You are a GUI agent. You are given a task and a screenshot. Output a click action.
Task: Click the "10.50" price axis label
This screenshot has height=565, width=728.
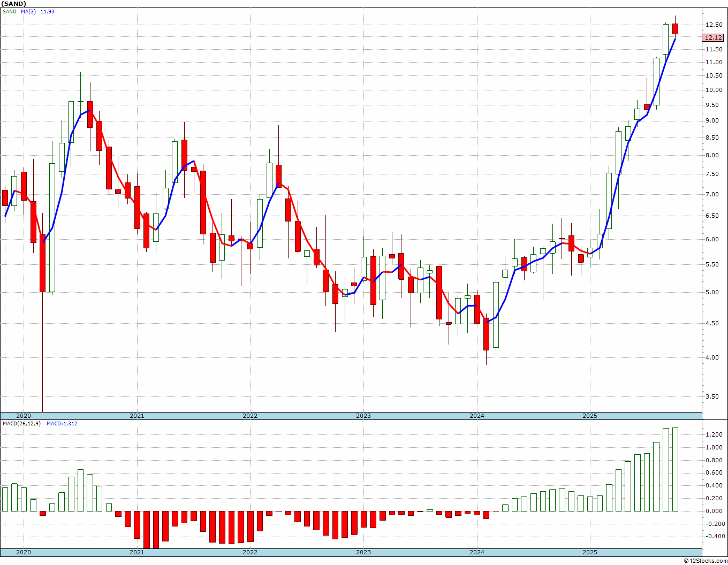coord(714,75)
